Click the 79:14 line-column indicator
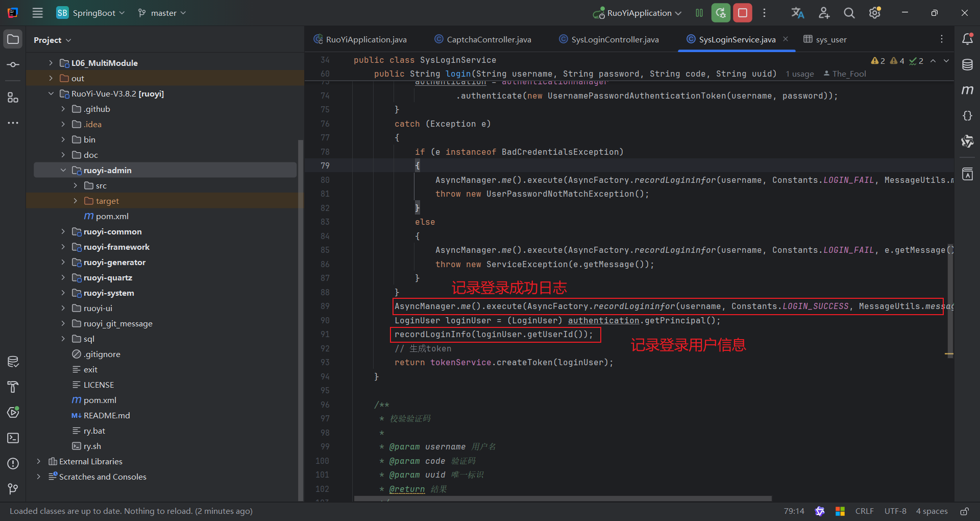Screen dimensions: 980x521 point(794,511)
